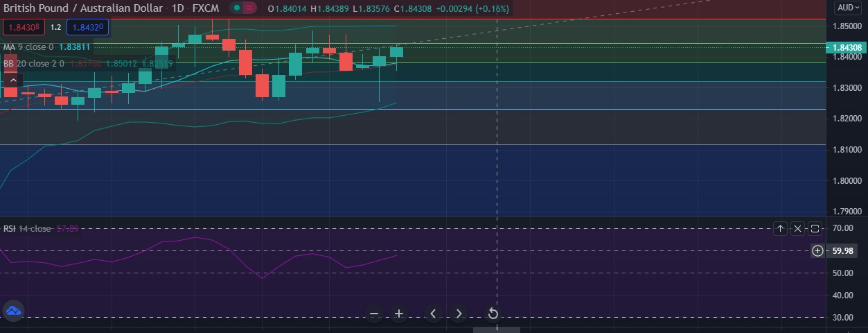Add alert at RSI 59.98 plus icon
Screen dimensions: 868x333
coord(818,250)
